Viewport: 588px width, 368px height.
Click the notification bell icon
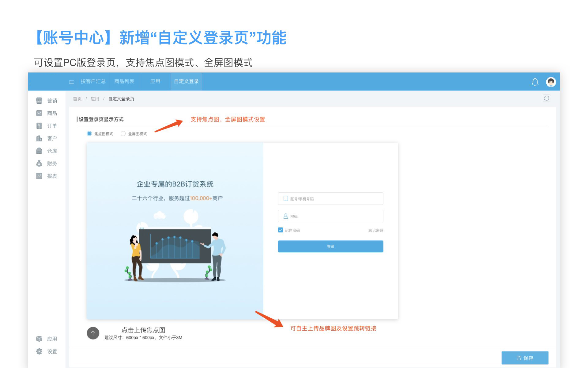pos(535,82)
